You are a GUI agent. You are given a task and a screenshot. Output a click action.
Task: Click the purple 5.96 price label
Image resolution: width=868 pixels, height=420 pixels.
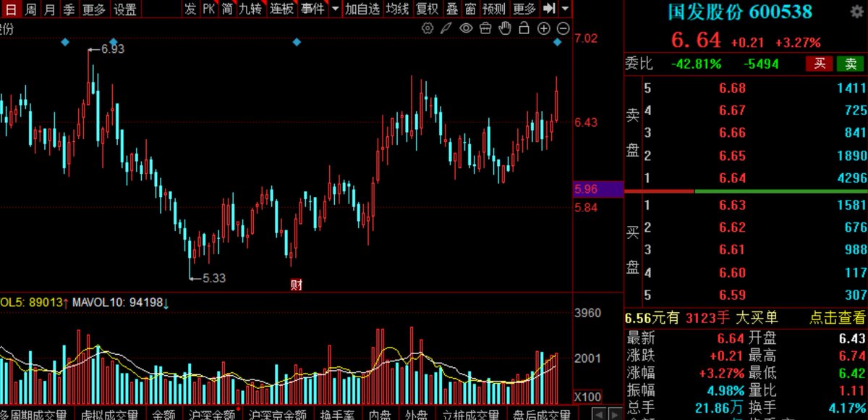point(598,189)
